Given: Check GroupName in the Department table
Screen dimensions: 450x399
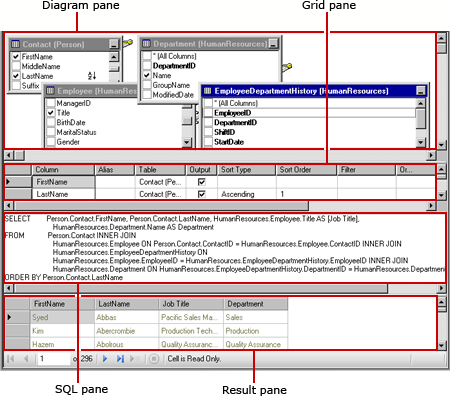Looking at the screenshot, I should tap(147, 85).
